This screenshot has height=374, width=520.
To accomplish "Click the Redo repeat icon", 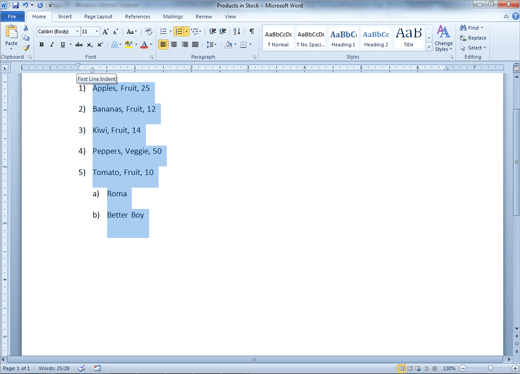I will tap(40, 5).
